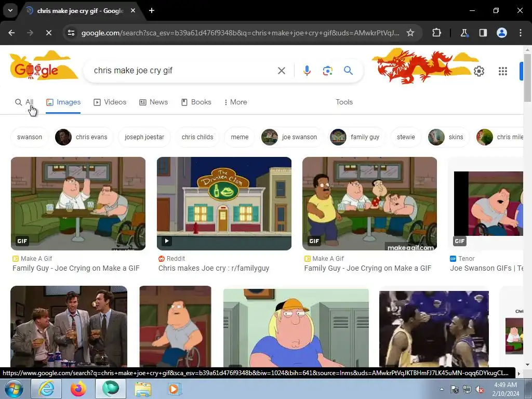Open first Joe Crying GIF thumbnail
The height and width of the screenshot is (399, 532).
78,204
